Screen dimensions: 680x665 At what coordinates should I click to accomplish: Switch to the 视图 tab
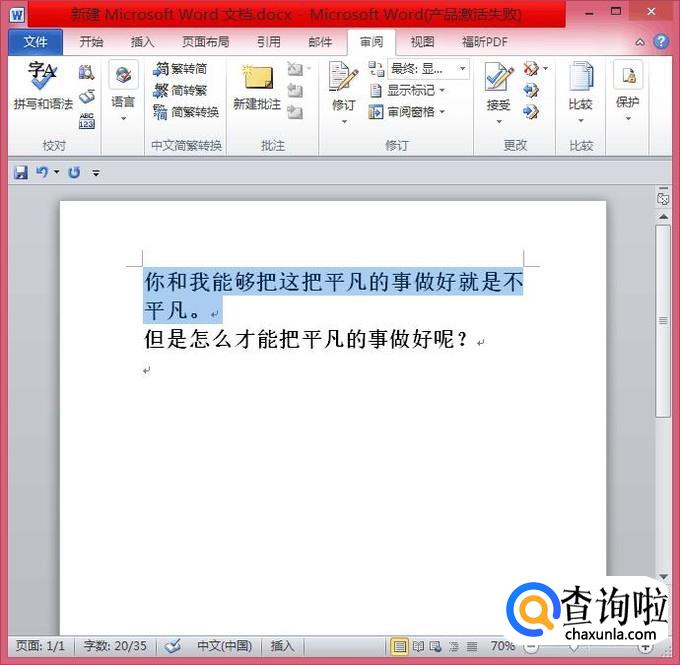(x=422, y=42)
